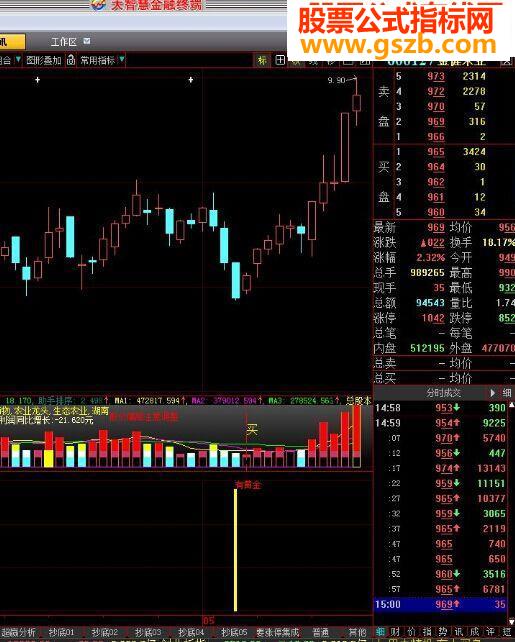Screen dimensions: 515x642
Task: Click the grid layout icon next to 标
Action: (280, 60)
